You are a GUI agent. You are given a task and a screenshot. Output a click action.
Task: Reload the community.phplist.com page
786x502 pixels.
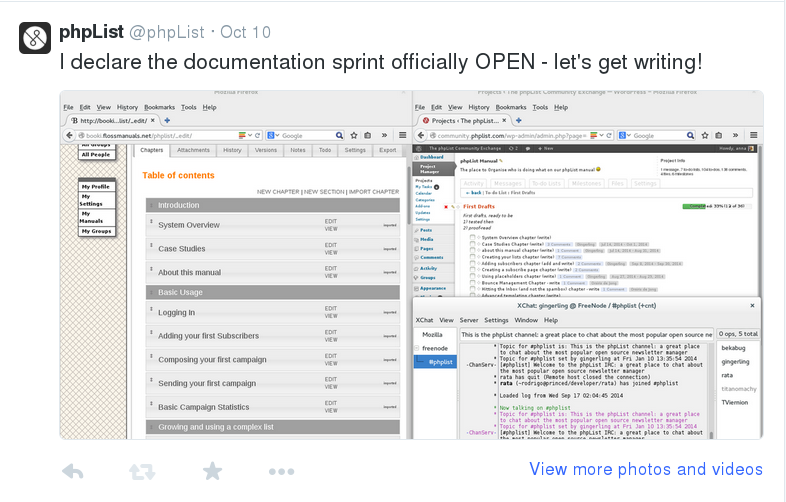click(x=609, y=135)
